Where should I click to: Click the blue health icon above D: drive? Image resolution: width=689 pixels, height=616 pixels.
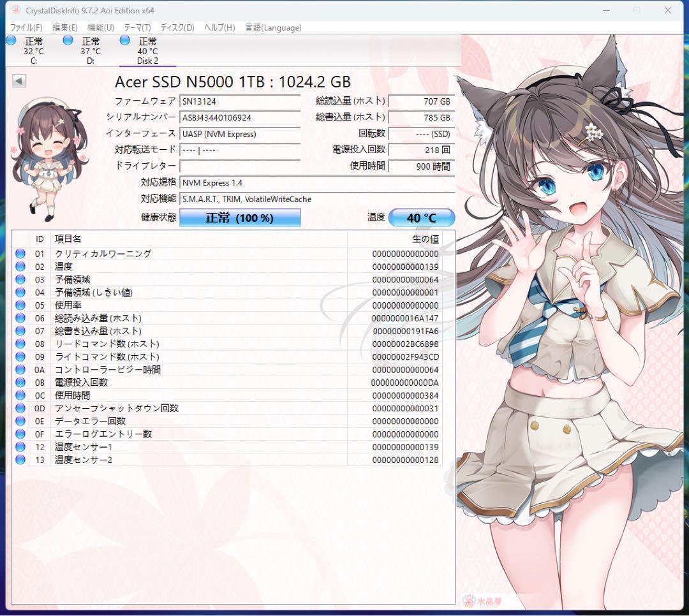(68, 40)
